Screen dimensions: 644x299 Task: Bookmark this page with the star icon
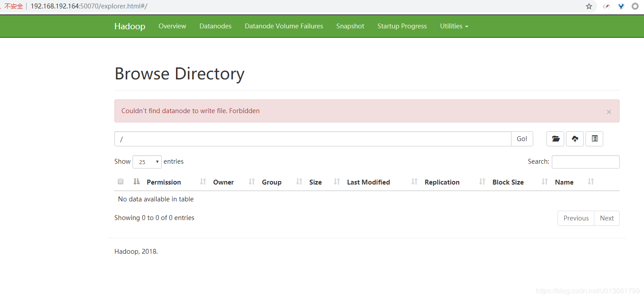coord(589,6)
